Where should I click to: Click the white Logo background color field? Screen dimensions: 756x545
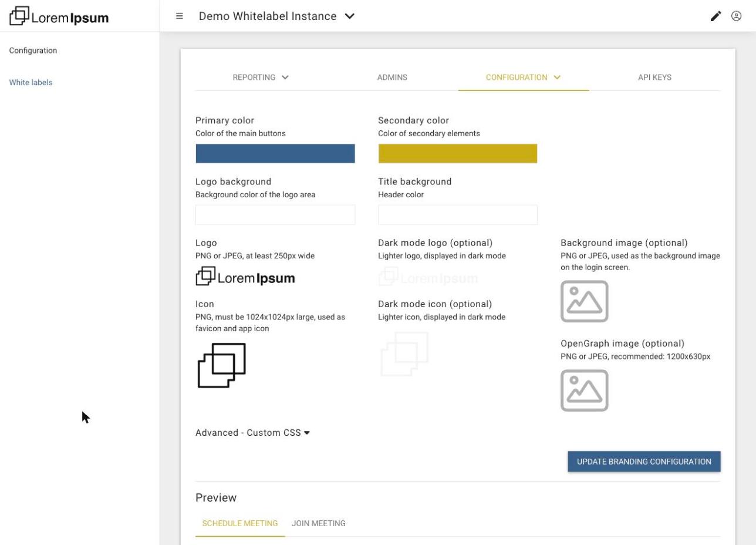275,215
